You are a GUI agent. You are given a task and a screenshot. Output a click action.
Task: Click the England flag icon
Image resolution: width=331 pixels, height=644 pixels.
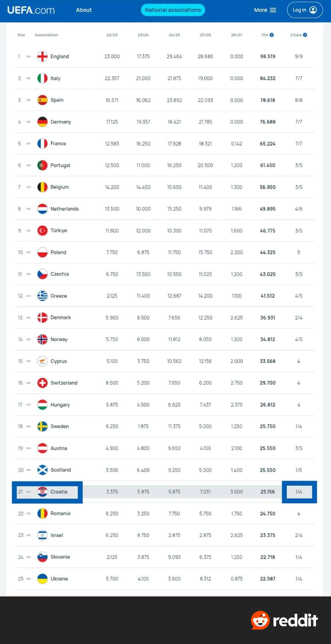pyautogui.click(x=42, y=56)
